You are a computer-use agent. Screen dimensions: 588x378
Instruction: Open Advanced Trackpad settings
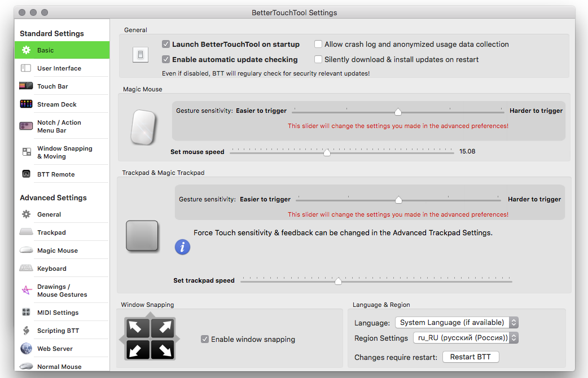click(62, 232)
